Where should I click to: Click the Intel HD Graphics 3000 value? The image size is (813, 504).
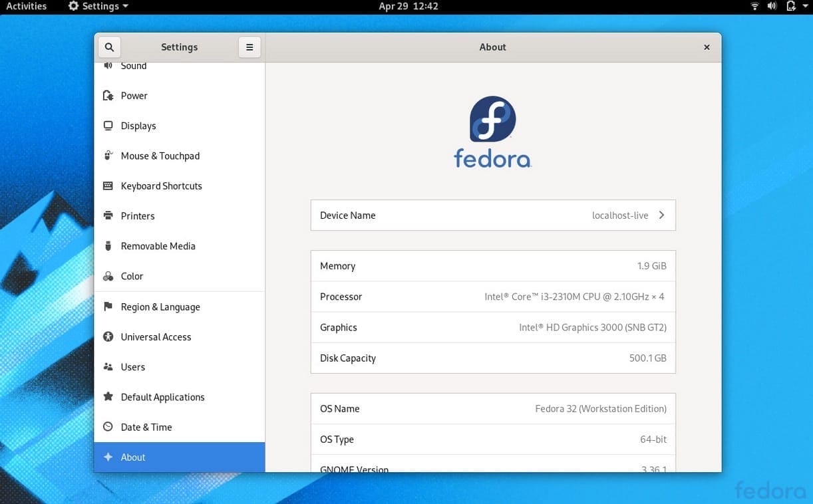[x=593, y=327]
